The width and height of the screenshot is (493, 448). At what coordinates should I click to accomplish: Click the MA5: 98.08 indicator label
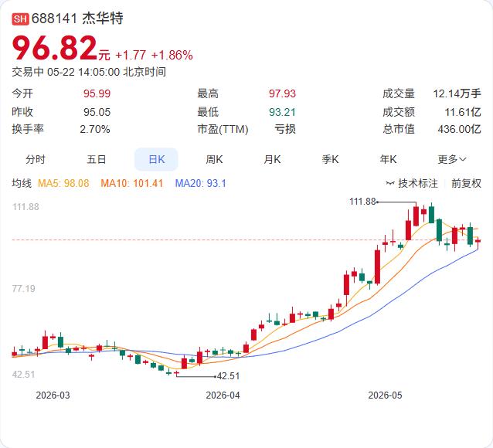63,183
